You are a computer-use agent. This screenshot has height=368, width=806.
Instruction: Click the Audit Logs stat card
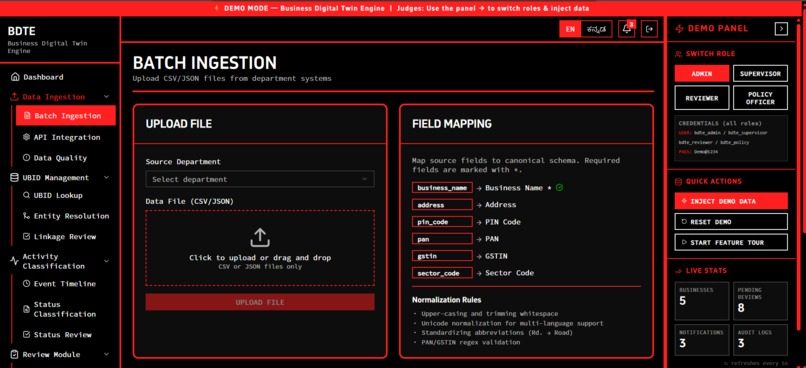click(x=760, y=340)
